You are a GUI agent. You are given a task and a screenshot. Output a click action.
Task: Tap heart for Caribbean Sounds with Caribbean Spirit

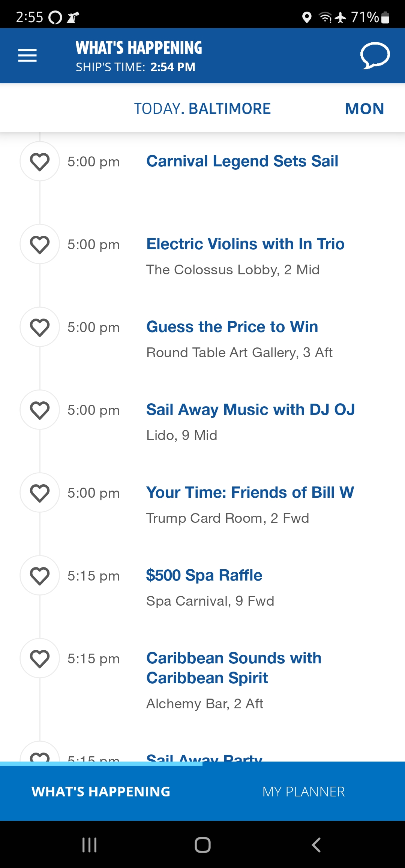[40, 658]
